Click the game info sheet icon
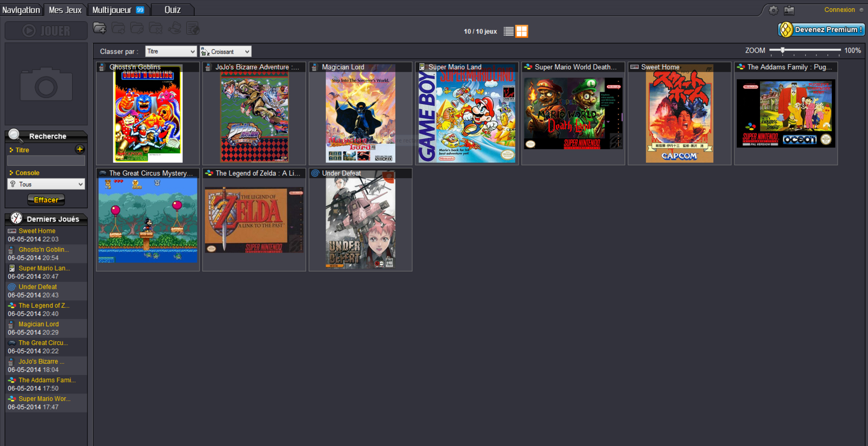 [x=193, y=28]
